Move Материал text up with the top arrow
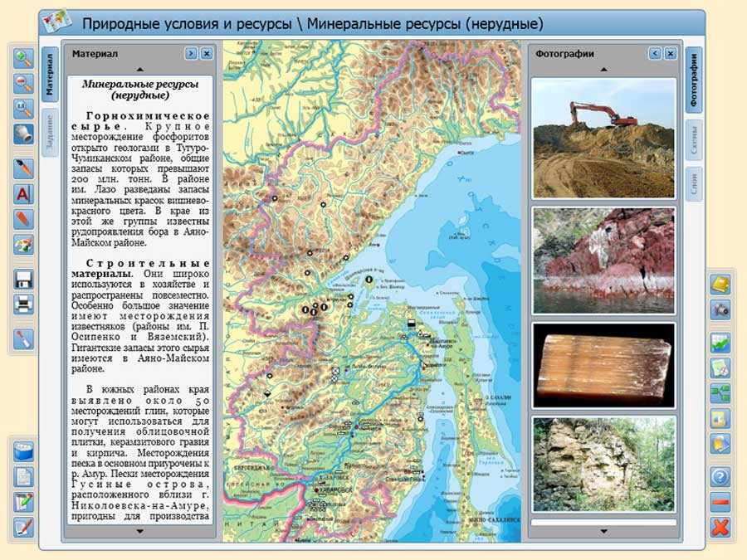 point(139,70)
